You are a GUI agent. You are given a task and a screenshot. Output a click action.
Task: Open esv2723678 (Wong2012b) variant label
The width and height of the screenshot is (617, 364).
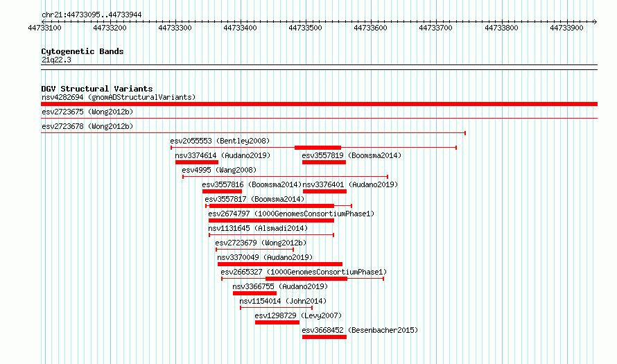click(x=87, y=126)
